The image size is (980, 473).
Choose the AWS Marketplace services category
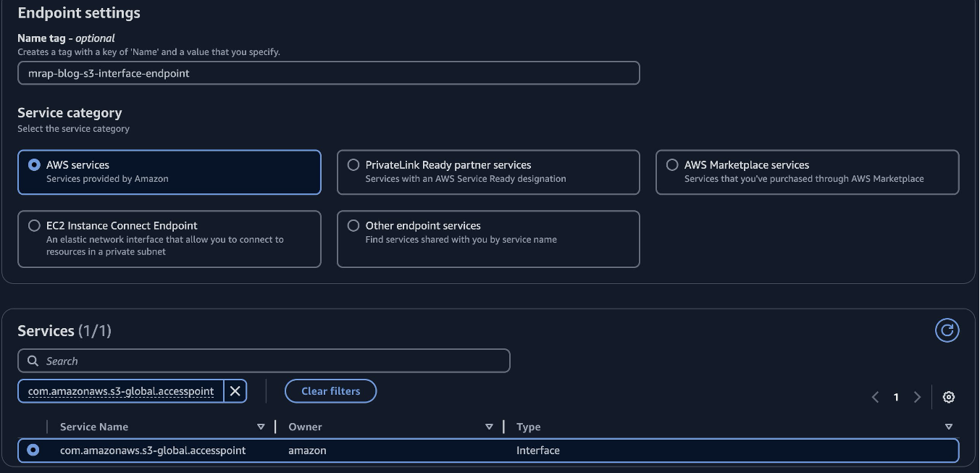672,164
